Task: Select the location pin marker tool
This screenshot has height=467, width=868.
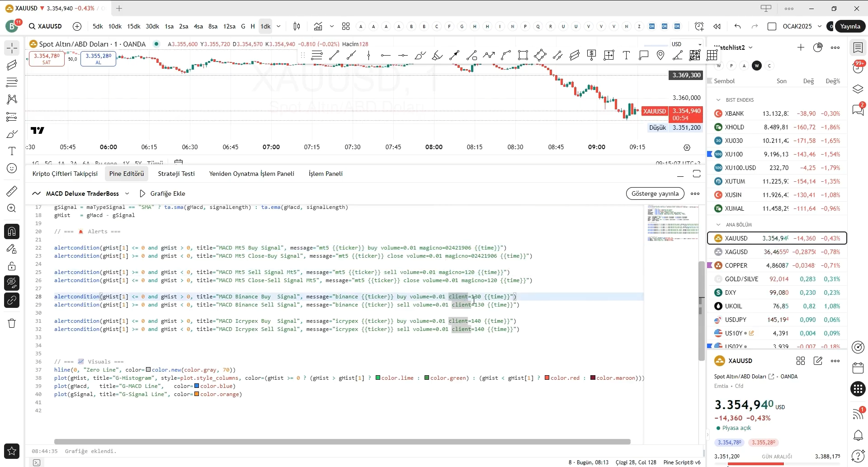Action: click(660, 55)
